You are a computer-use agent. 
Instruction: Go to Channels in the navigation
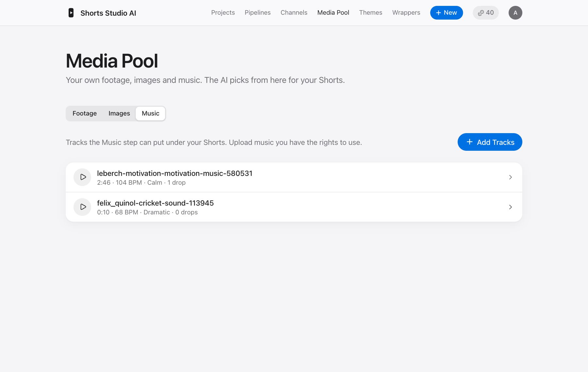(294, 13)
